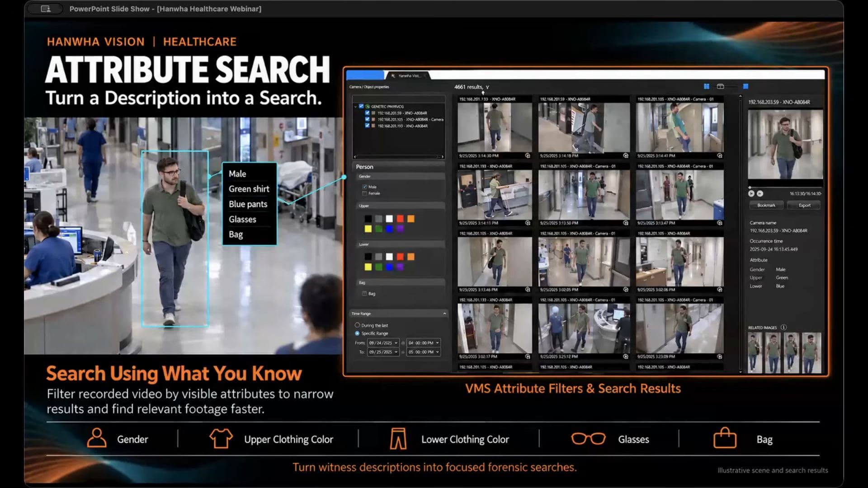Click playback search icon on 3:13:47 PM result
Viewport: 868px width, 488px height.
coord(720,223)
